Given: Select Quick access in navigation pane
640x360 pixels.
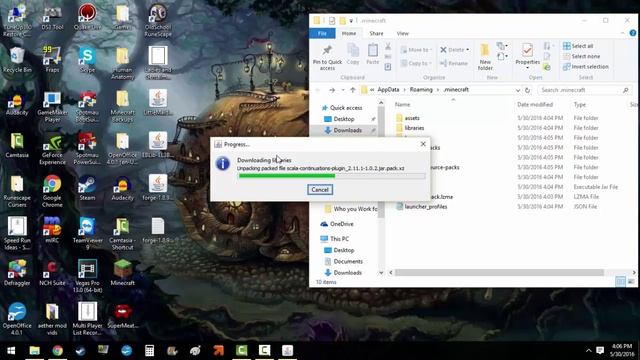Looking at the screenshot, I should tap(342, 108).
